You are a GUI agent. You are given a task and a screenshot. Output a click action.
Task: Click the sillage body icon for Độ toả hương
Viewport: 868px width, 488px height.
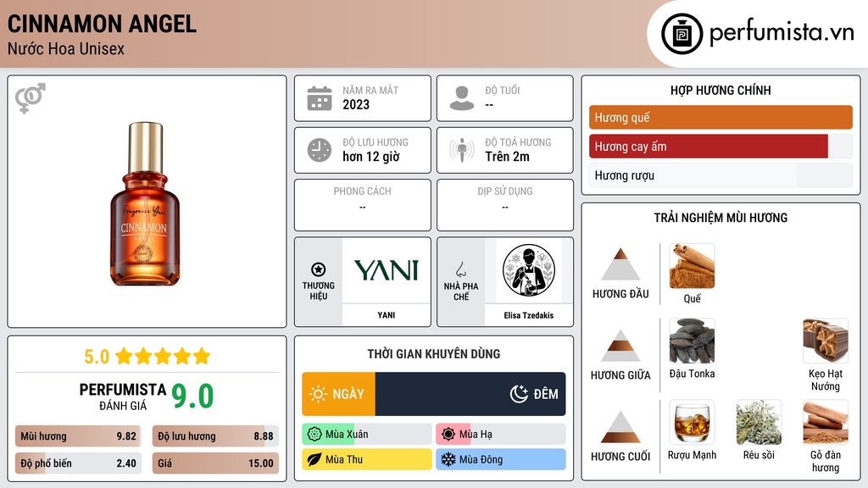[x=462, y=150]
